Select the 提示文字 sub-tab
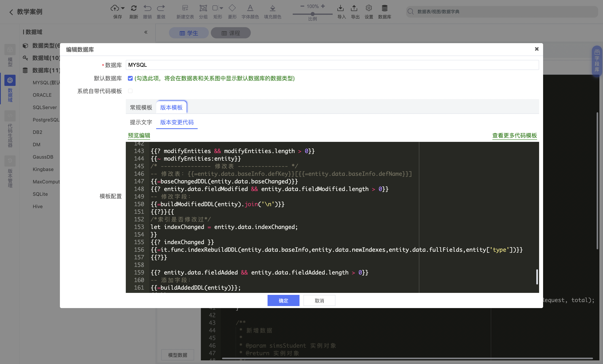 (x=141, y=122)
